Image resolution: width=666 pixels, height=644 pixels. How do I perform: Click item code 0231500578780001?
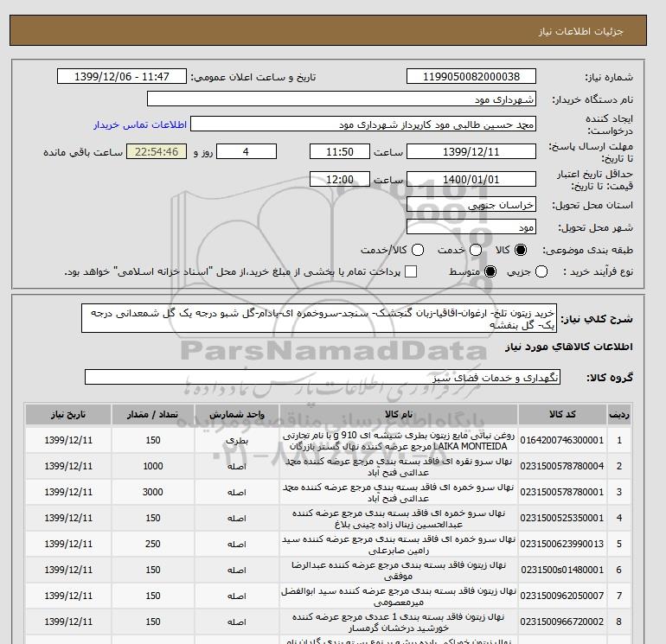coord(562,492)
